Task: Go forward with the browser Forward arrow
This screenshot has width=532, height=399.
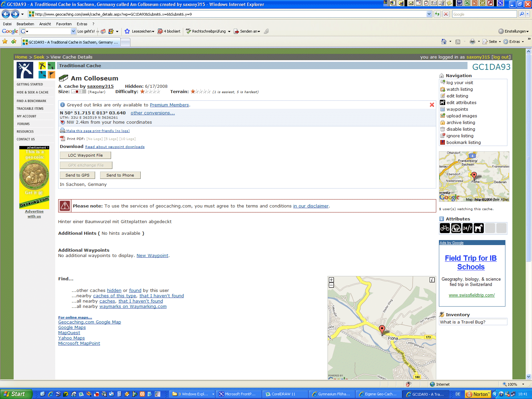Action: [15, 14]
